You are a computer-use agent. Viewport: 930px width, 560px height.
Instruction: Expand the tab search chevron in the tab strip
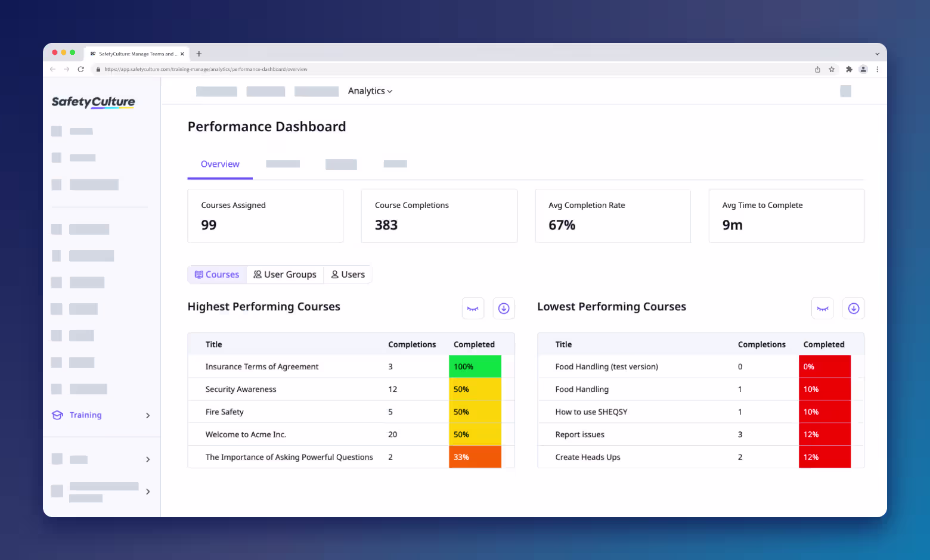tap(877, 54)
